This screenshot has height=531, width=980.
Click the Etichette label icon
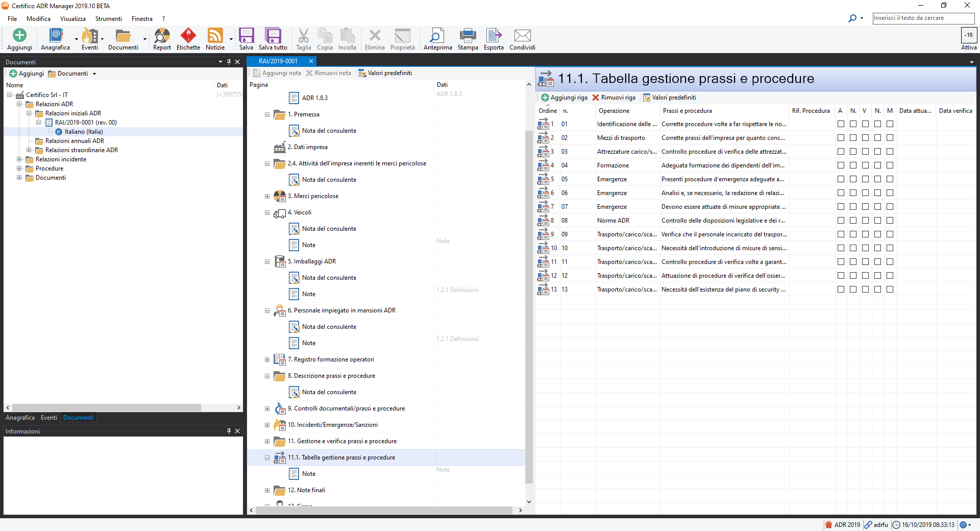(188, 39)
